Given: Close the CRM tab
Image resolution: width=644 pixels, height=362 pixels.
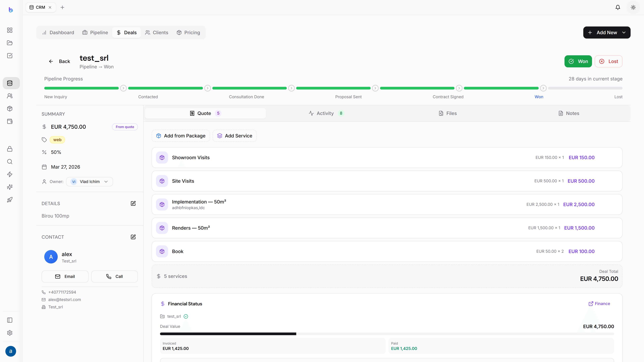Looking at the screenshot, I should pos(50,8).
